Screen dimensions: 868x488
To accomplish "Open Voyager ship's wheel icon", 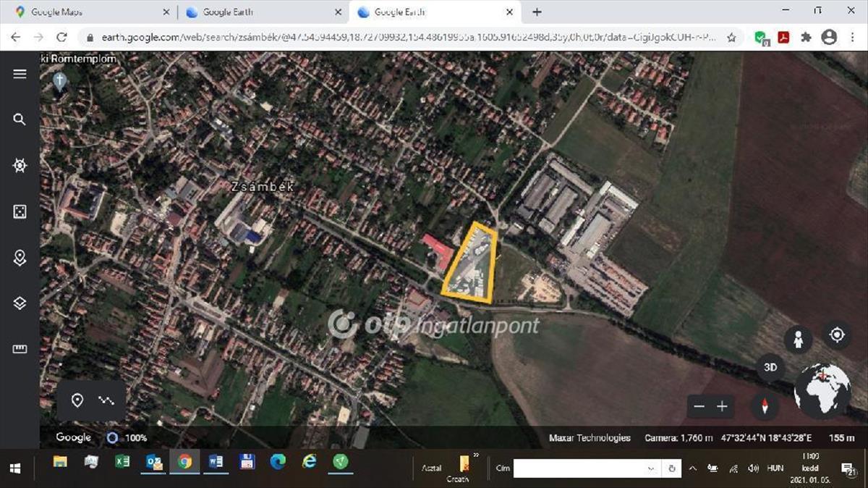I will tap(20, 166).
